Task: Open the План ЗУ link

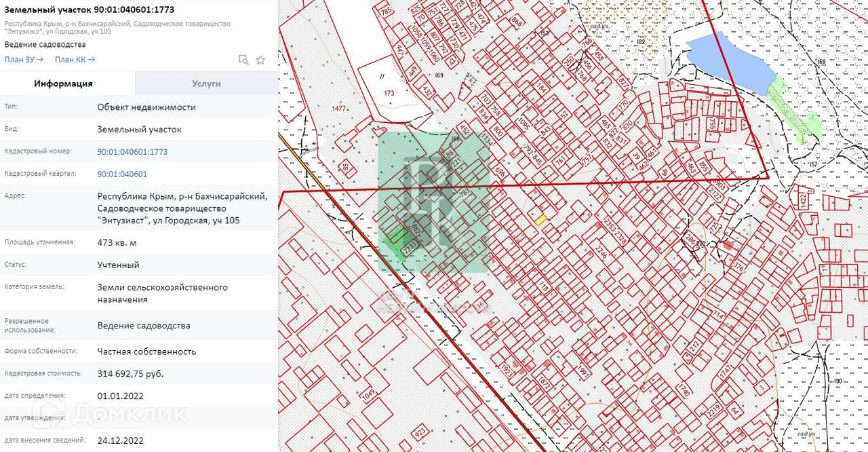Action: pyautogui.click(x=24, y=60)
